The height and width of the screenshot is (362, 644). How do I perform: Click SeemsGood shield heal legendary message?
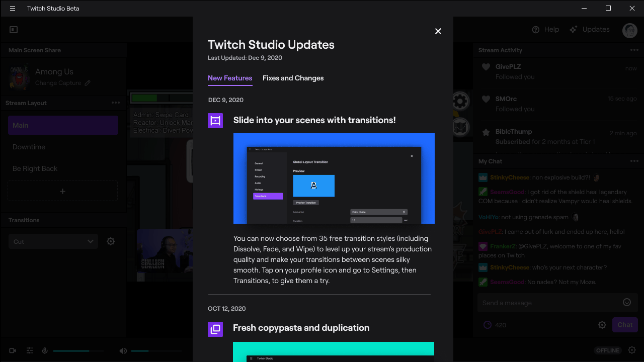click(x=555, y=196)
